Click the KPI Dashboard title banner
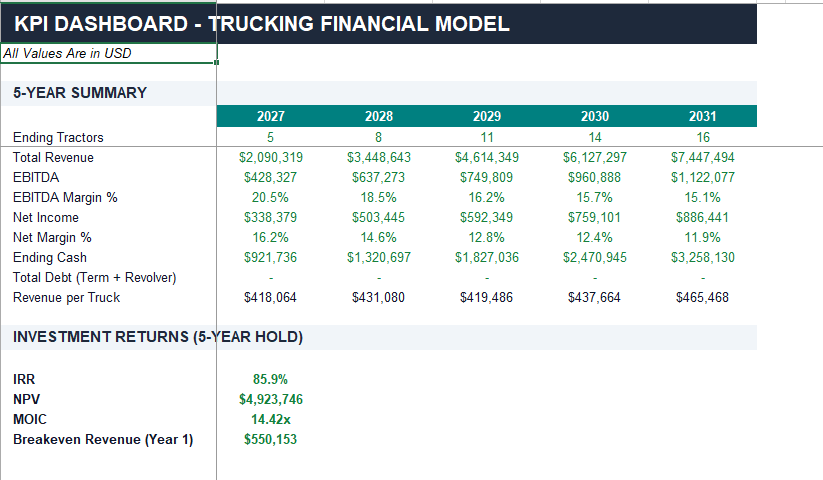 tap(378, 24)
